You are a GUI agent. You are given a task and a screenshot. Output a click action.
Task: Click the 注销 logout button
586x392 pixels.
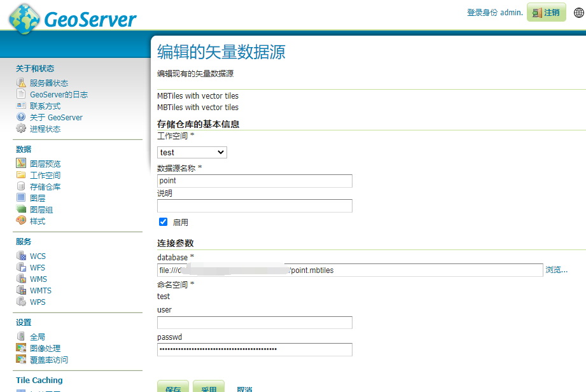tap(546, 13)
